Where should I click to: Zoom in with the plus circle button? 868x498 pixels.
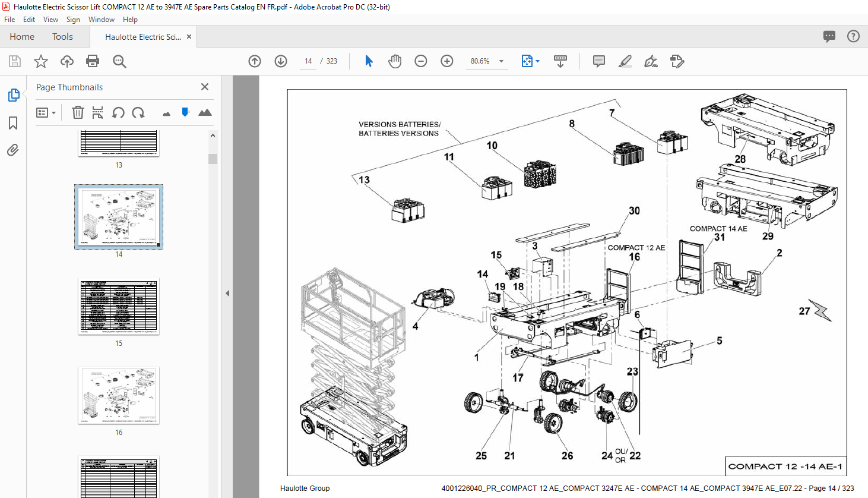pos(447,61)
